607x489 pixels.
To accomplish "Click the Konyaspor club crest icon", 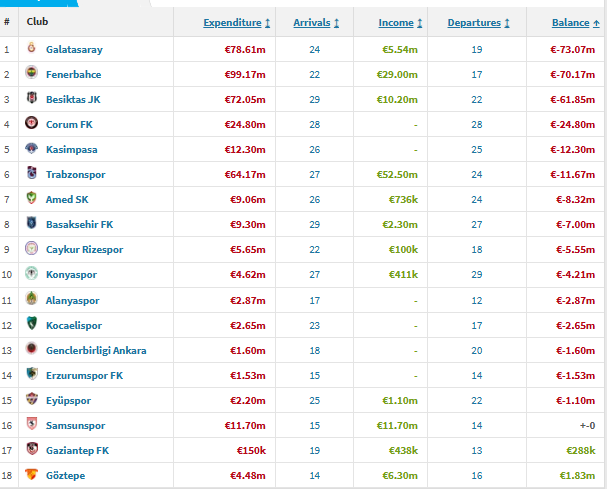I will [x=31, y=273].
